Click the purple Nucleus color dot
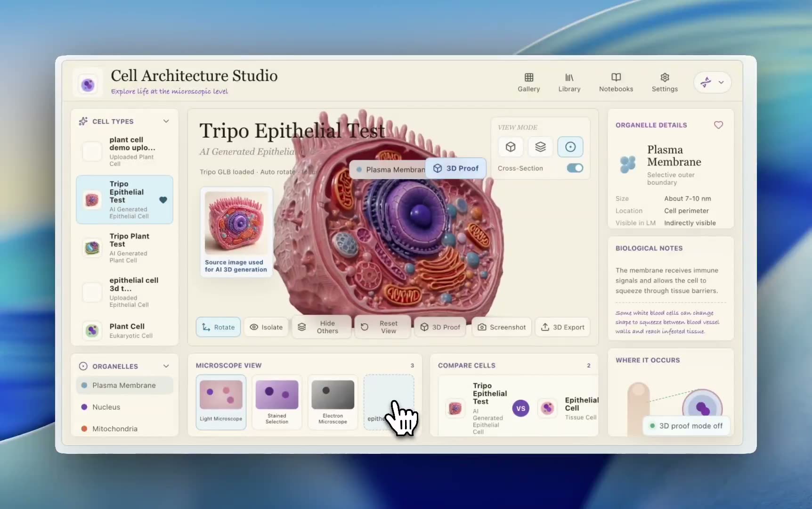 click(84, 407)
